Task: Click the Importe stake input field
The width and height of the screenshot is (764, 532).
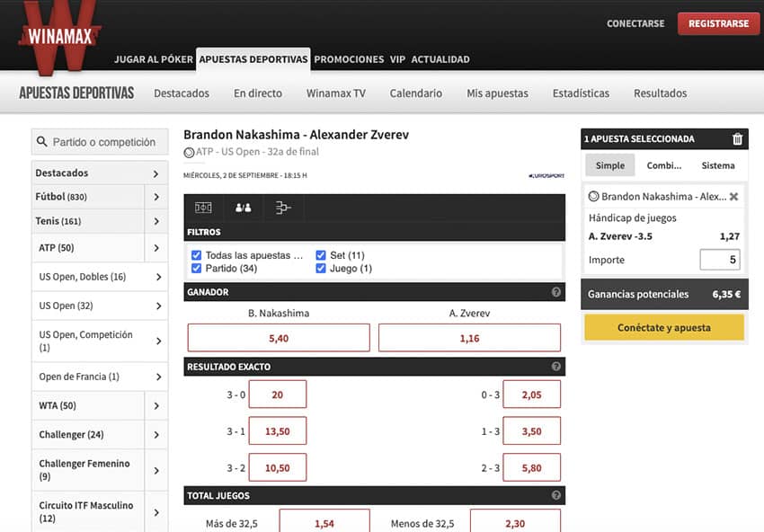Action: pyautogui.click(x=720, y=260)
